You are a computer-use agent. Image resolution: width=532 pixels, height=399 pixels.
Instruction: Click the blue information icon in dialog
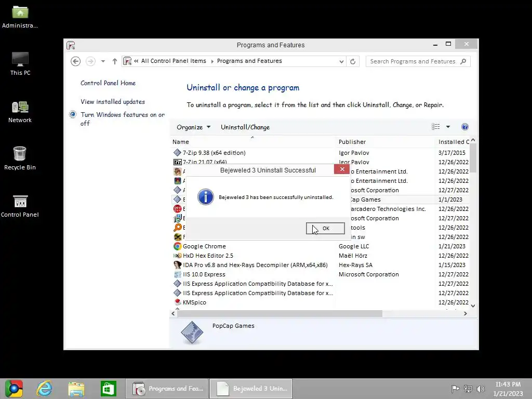click(206, 197)
